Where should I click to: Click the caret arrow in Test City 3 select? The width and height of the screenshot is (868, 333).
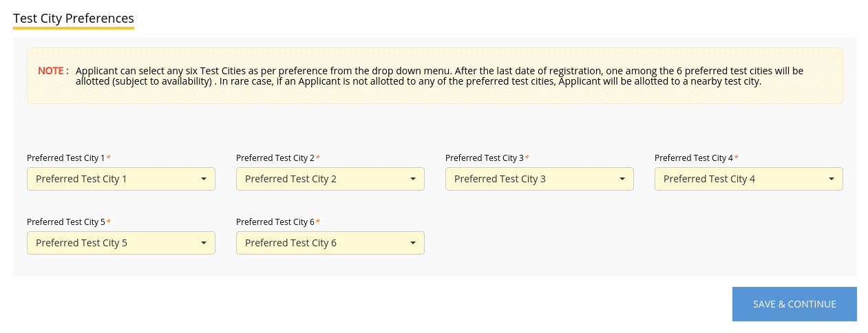tap(622, 179)
